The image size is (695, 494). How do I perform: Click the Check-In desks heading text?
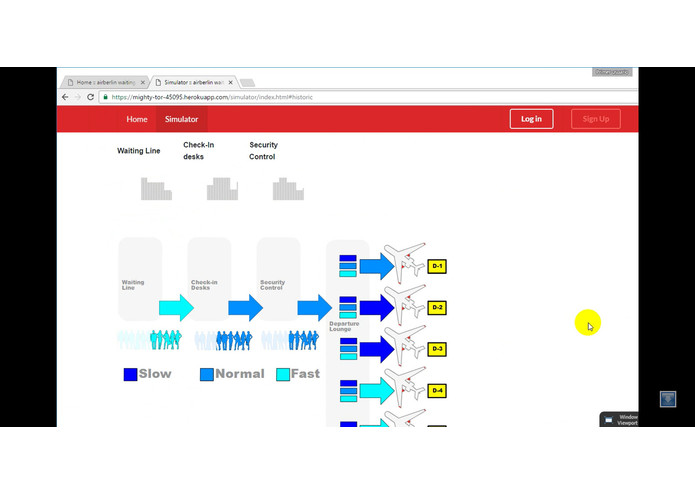click(199, 151)
